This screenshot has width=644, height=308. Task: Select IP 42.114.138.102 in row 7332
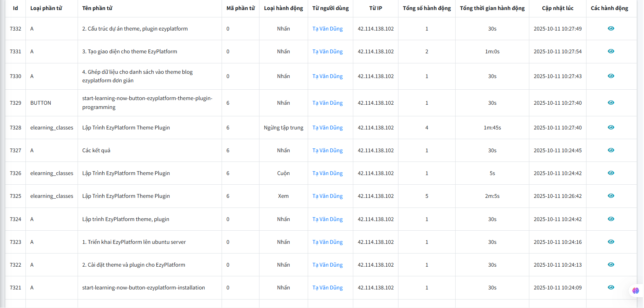click(x=376, y=29)
